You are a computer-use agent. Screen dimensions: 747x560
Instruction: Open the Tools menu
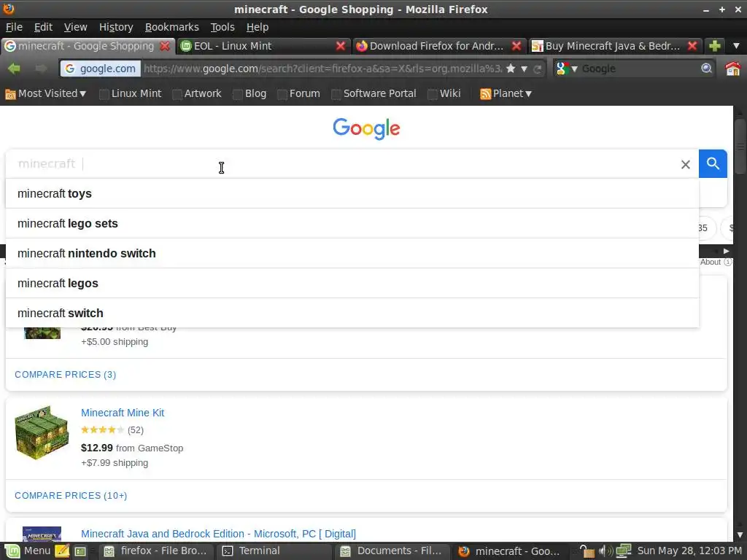point(222,27)
